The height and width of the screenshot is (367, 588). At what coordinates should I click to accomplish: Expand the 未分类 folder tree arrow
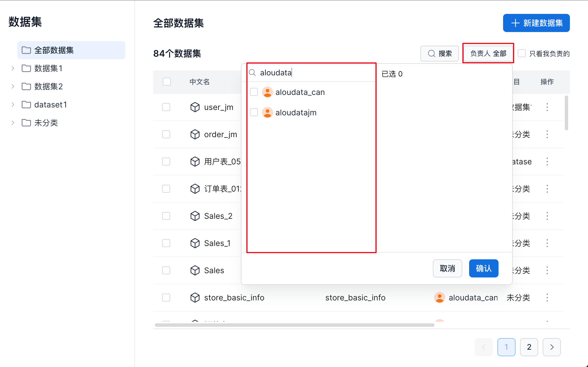pos(13,123)
